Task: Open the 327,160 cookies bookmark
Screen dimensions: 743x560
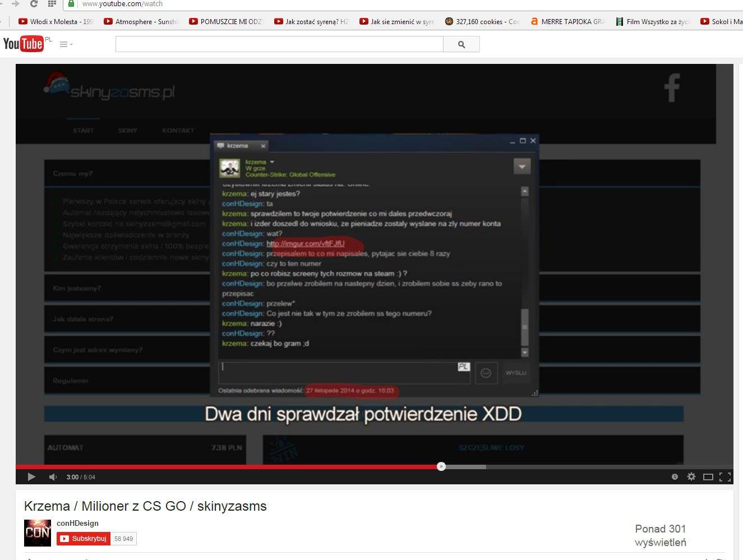Action: coord(482,22)
